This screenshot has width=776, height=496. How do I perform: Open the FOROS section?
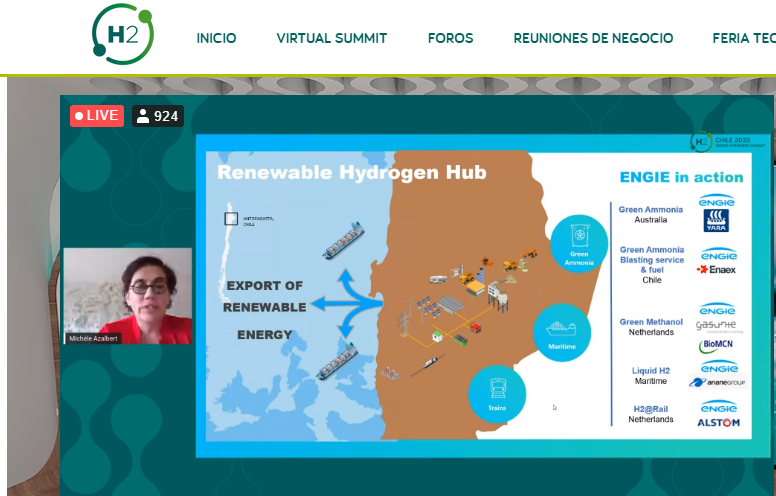click(x=450, y=38)
